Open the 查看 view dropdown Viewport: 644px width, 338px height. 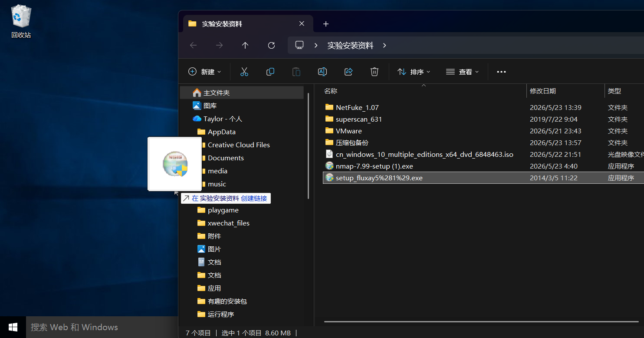tap(463, 72)
